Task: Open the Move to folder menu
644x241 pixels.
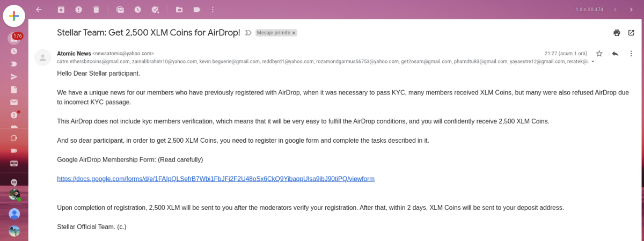Action: point(179,10)
